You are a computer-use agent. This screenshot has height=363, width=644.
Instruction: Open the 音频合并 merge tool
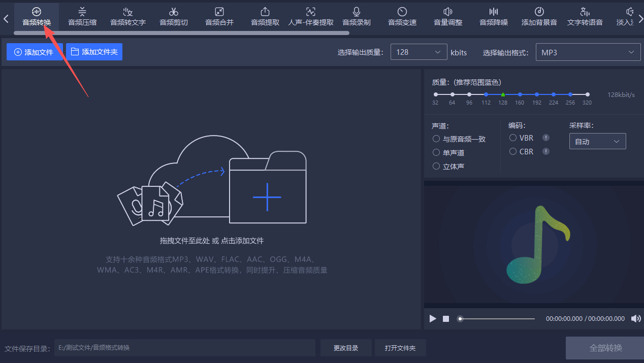point(219,16)
